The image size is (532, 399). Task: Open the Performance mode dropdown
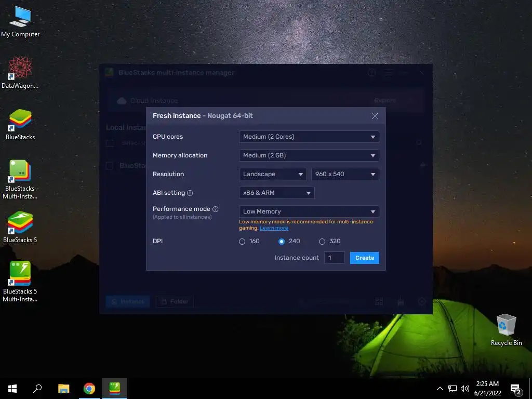[309, 211]
